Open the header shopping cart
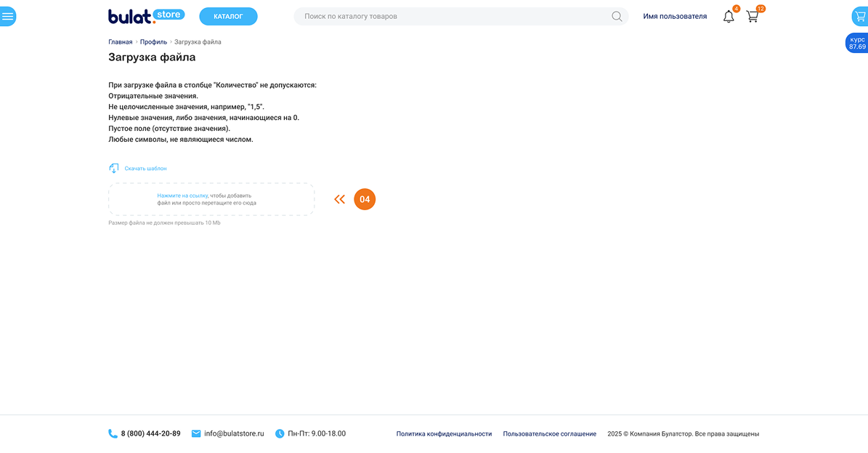The image size is (868, 453). tap(753, 16)
